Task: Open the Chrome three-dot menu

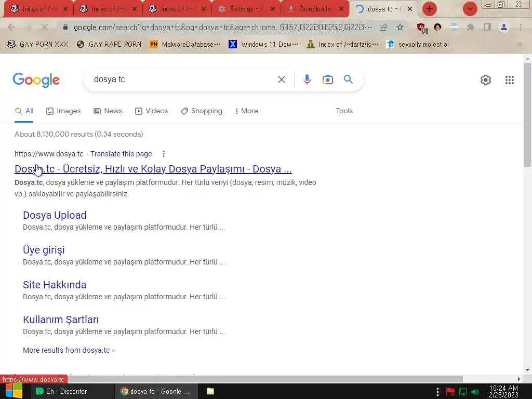Action: [521, 27]
